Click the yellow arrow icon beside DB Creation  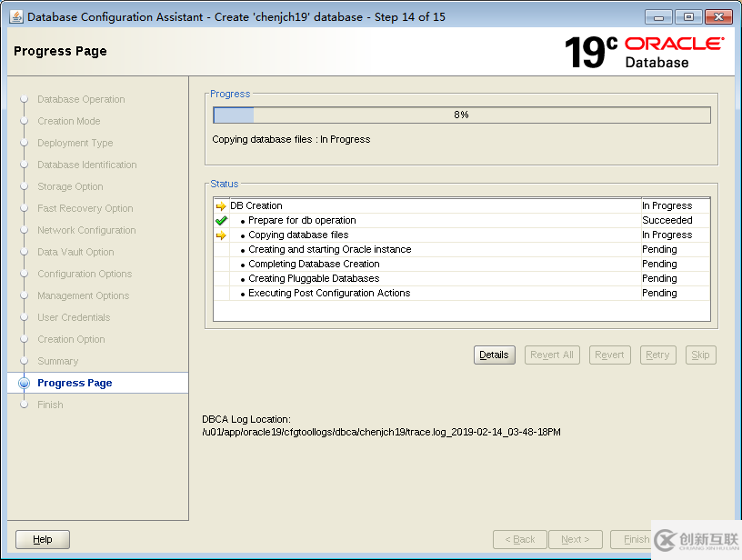[221, 206]
